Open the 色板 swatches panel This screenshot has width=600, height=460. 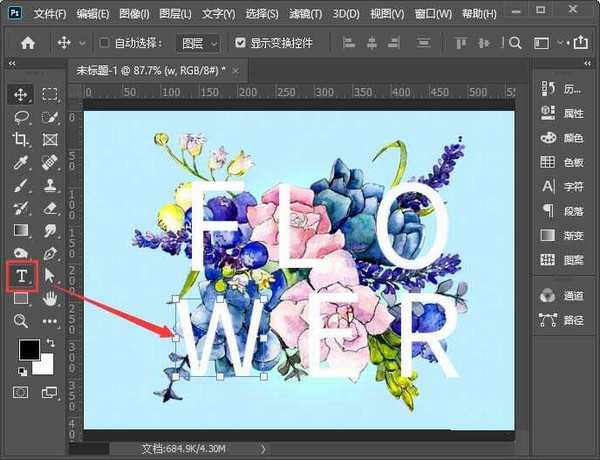562,162
